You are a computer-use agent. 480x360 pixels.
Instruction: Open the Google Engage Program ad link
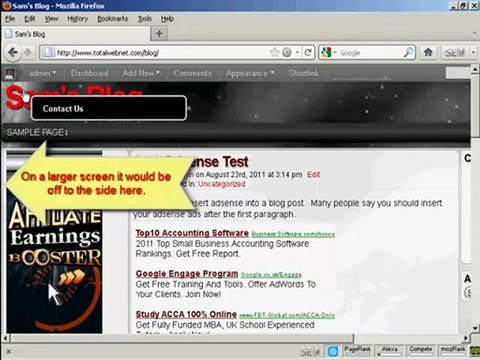pos(187,274)
